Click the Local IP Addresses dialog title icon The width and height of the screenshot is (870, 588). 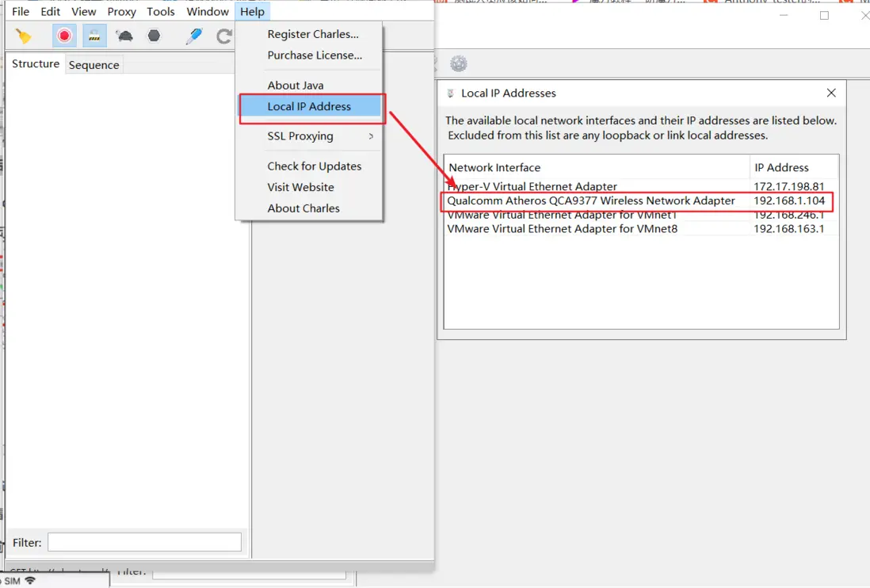(451, 94)
